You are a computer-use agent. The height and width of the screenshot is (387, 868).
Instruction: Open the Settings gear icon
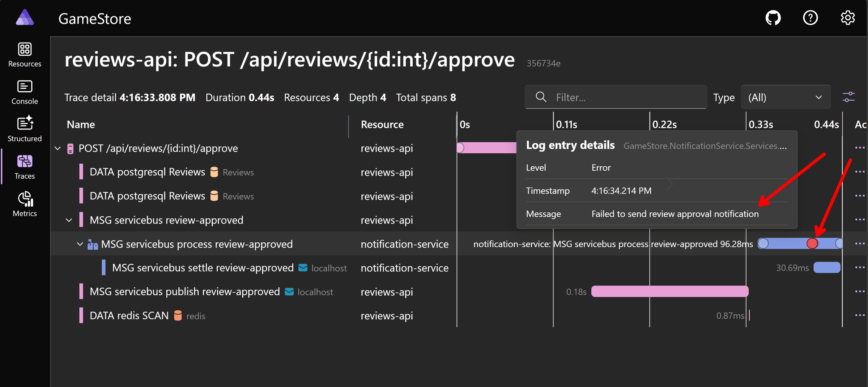click(x=847, y=18)
